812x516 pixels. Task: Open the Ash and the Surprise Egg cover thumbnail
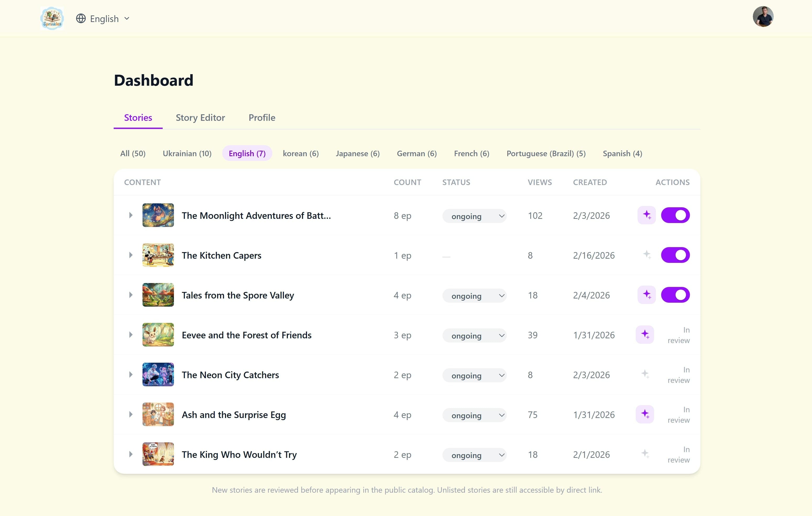coord(158,414)
